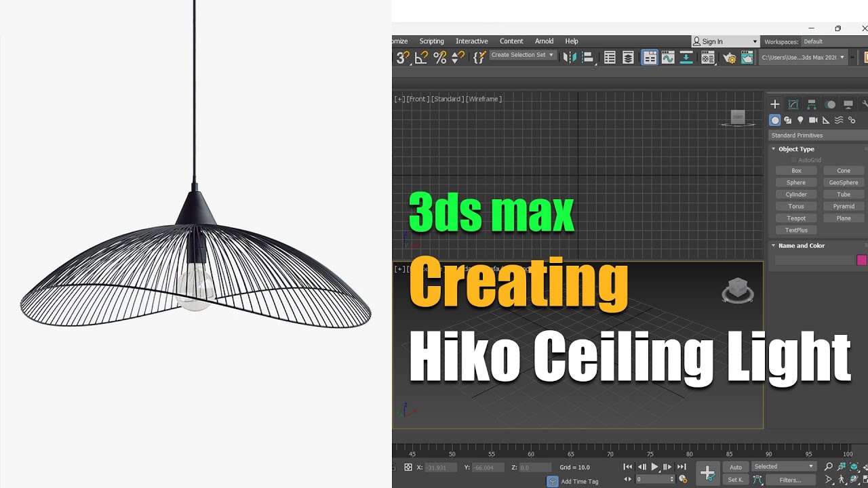This screenshot has height=488, width=868.
Task: Open the Standard Primitives dropdown
Action: (x=818, y=135)
